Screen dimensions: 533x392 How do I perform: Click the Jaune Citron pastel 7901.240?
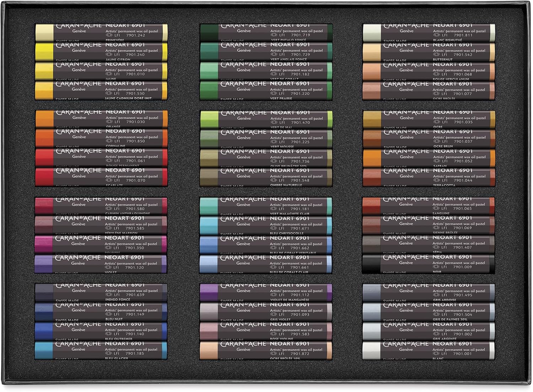(101, 52)
